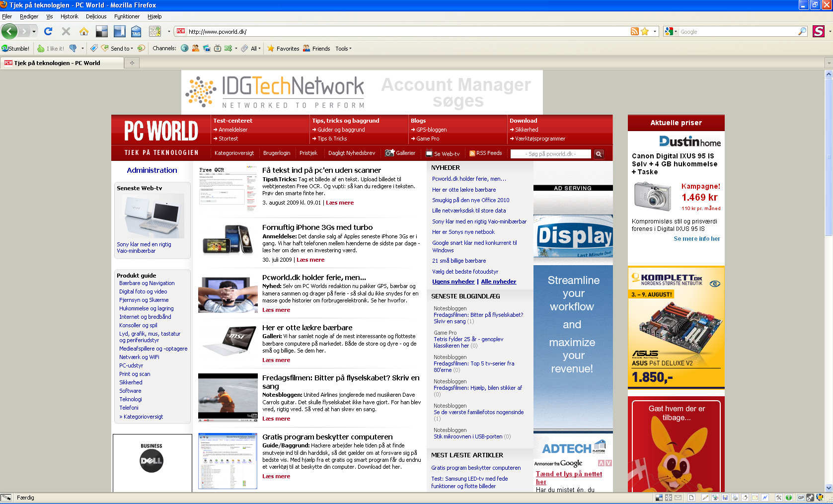This screenshot has height=504, width=833.
Task: Expand the All channels dropdown
Action: [256, 48]
